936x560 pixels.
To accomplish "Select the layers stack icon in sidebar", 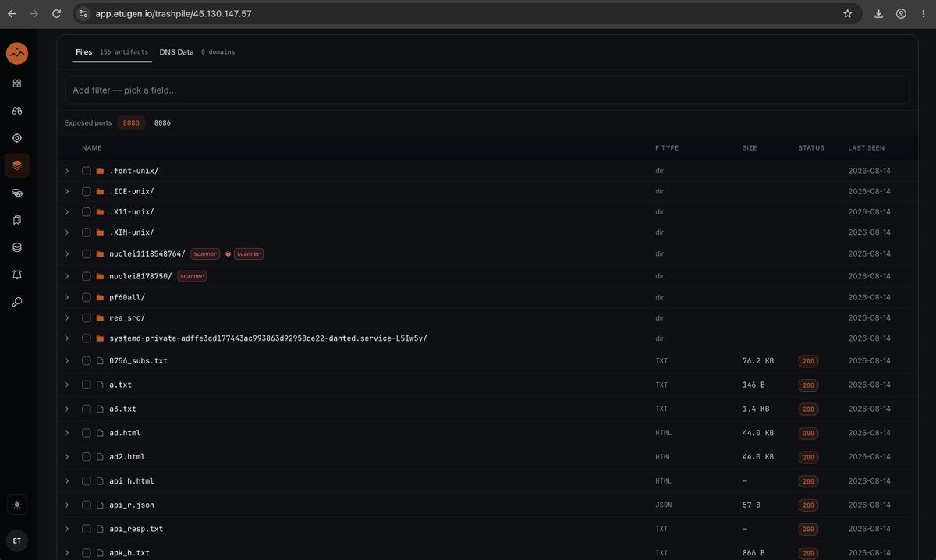I will [17, 165].
